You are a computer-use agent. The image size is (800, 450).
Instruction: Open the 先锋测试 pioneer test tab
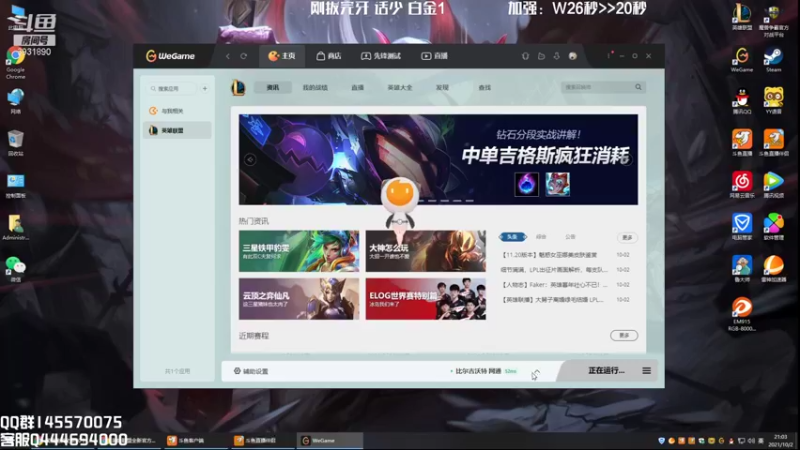[381, 56]
